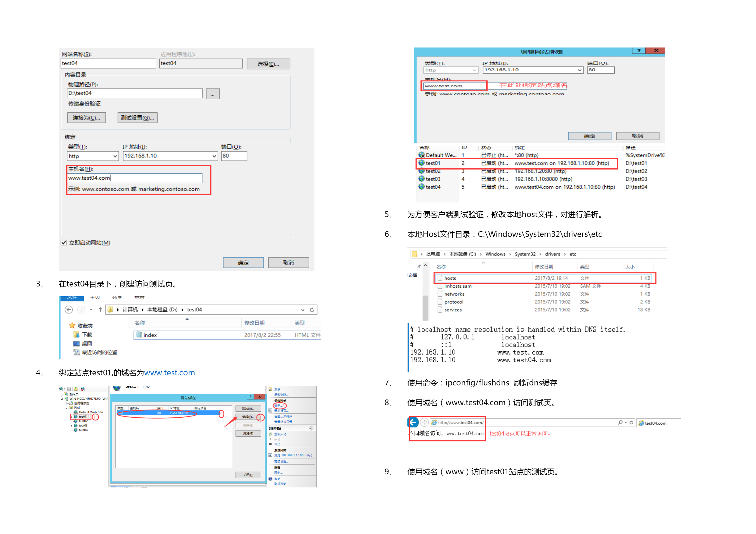Click 取消 in the add website dialog
The image size is (756, 534).
pyautogui.click(x=289, y=262)
